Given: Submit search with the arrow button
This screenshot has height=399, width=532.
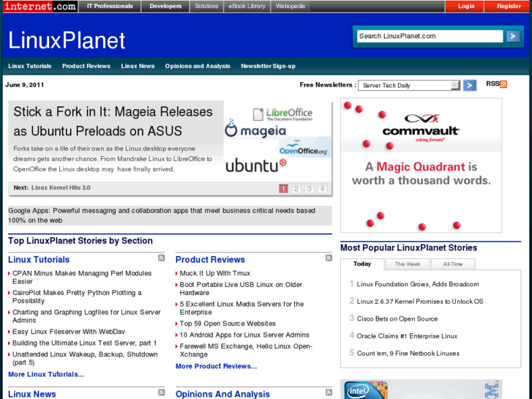Looking at the screenshot, I should 513,36.
